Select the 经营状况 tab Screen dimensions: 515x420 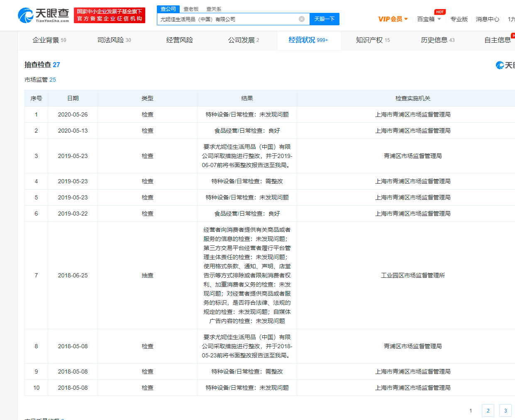[308, 40]
